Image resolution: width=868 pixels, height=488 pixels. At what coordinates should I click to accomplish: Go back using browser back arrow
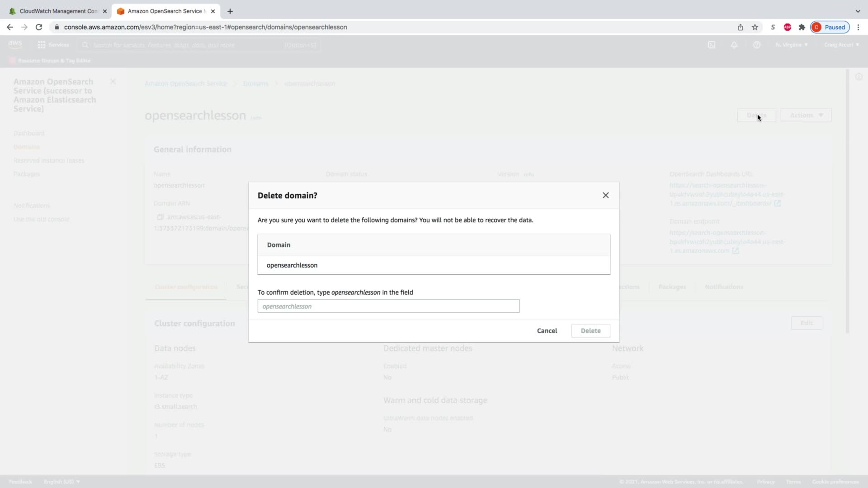(x=10, y=27)
